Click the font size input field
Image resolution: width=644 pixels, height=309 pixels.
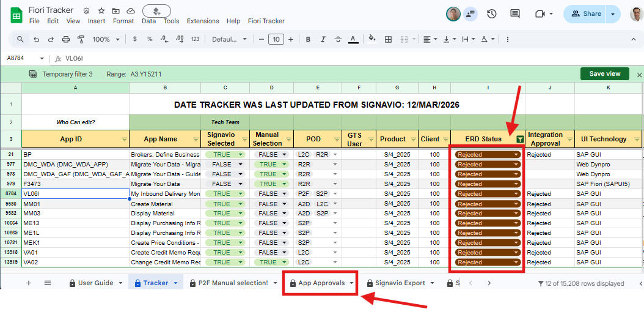click(276, 39)
